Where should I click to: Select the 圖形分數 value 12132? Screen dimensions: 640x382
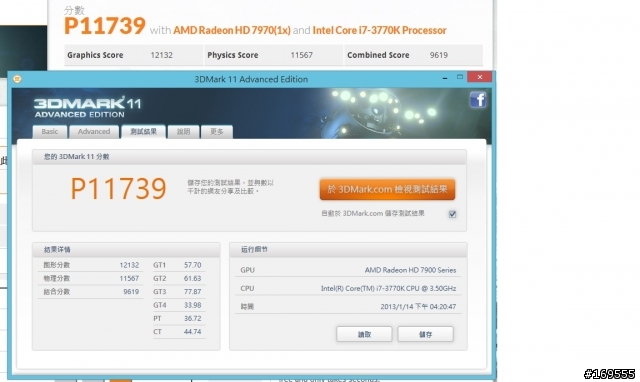click(129, 265)
